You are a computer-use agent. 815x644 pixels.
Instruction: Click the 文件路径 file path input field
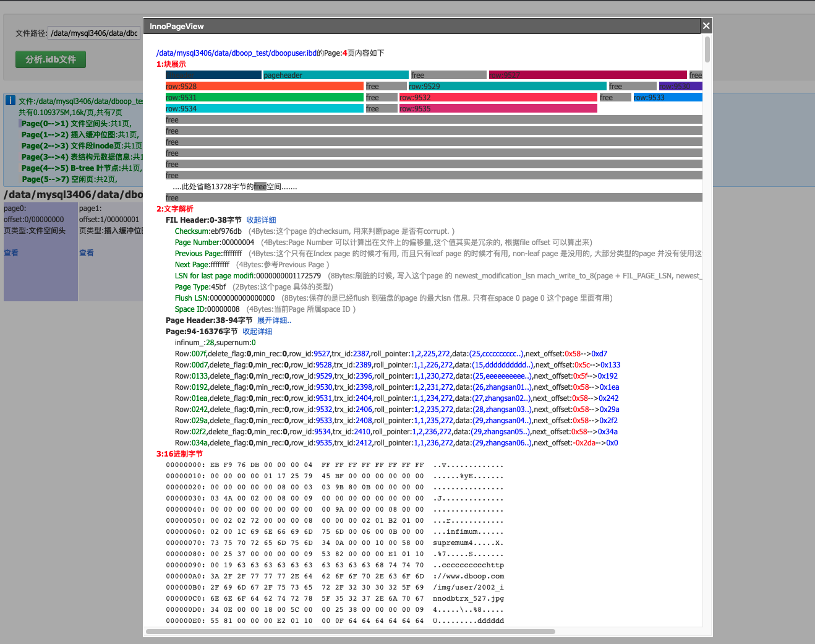pyautogui.click(x=93, y=33)
